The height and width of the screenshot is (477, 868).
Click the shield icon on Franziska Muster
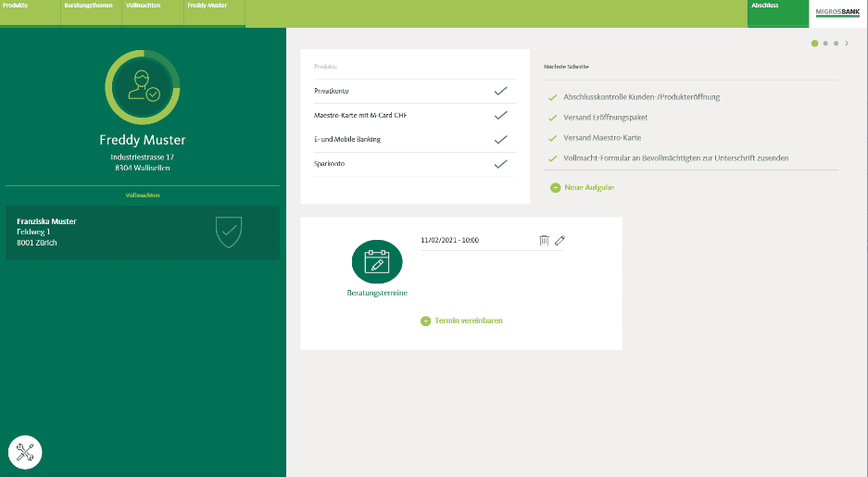point(229,232)
